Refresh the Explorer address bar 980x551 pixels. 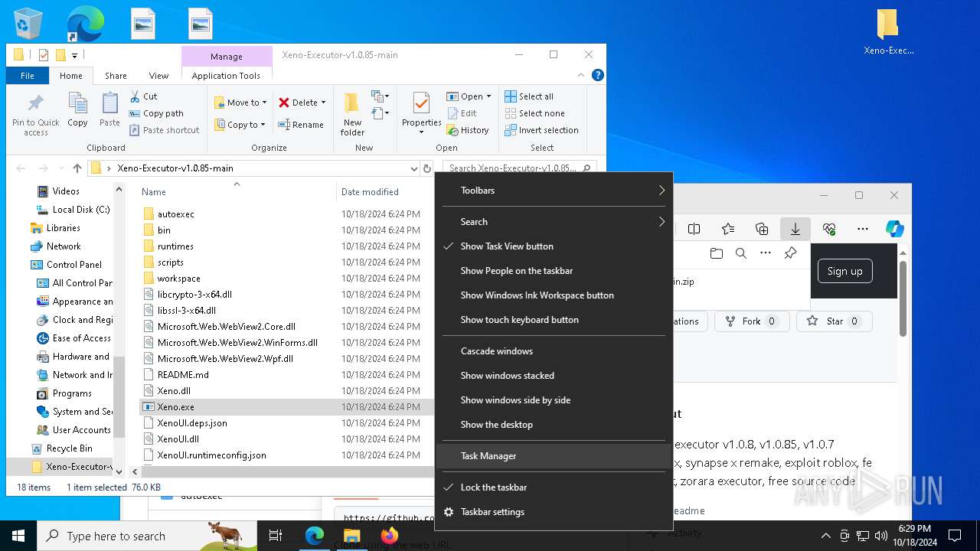(x=427, y=168)
